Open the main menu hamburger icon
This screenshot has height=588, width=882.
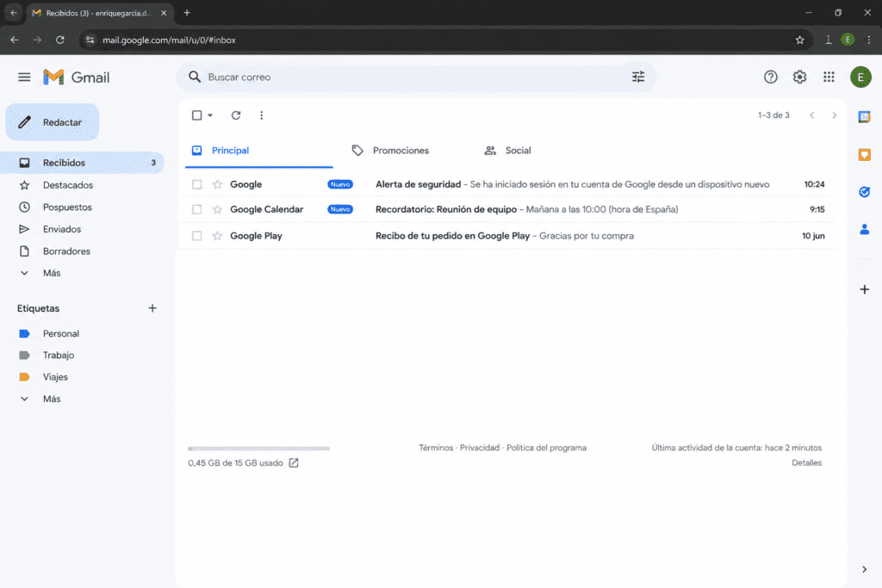pyautogui.click(x=24, y=77)
